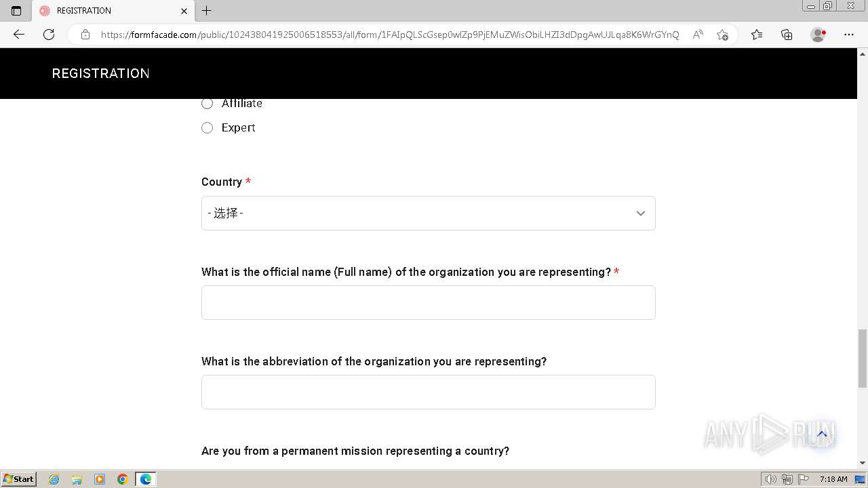Switch to the REGISTRATION tab
The image size is (868, 488).
coord(108,11)
